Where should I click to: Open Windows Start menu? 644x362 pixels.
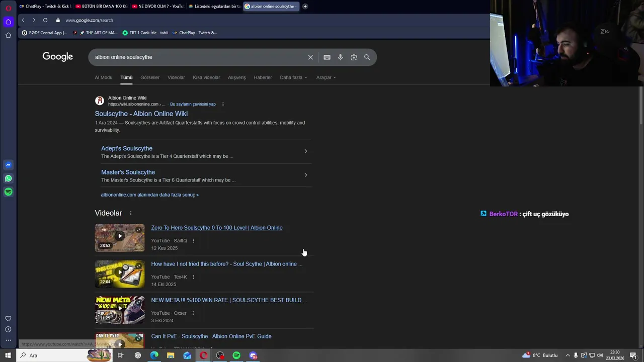[x=8, y=355]
